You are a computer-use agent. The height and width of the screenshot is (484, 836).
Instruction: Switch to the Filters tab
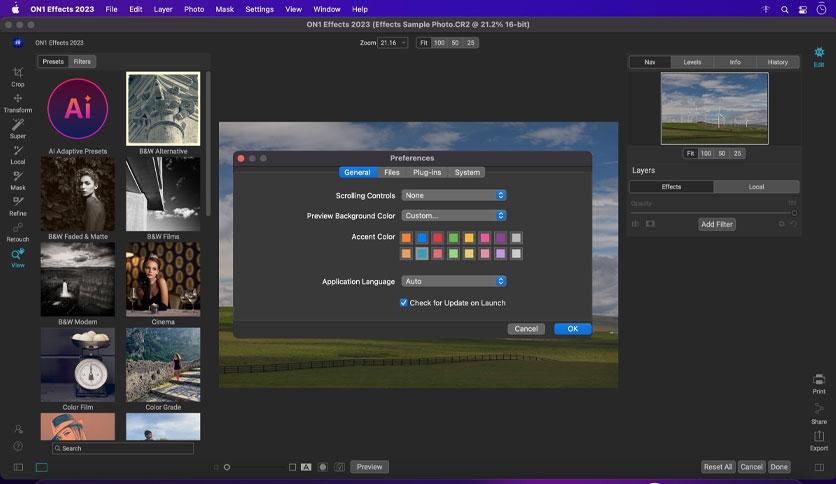click(82, 61)
